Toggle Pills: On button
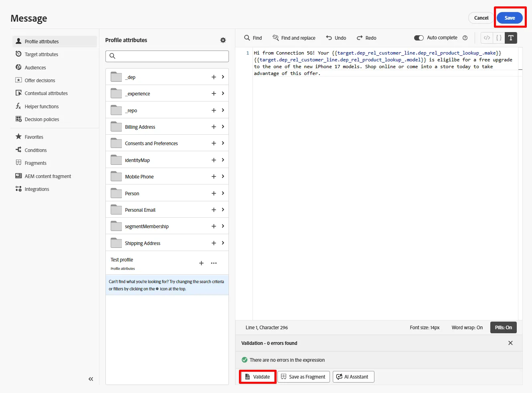Image resolution: width=532 pixels, height=393 pixels. point(503,327)
